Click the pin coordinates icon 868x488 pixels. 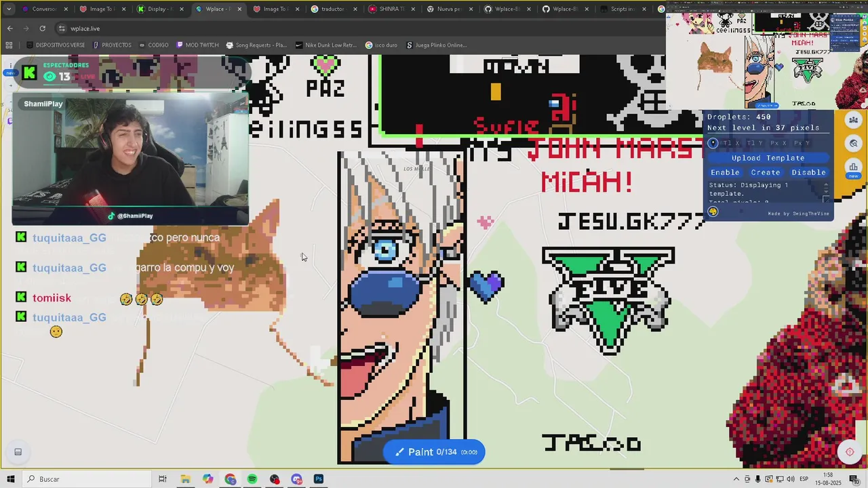coord(713,143)
